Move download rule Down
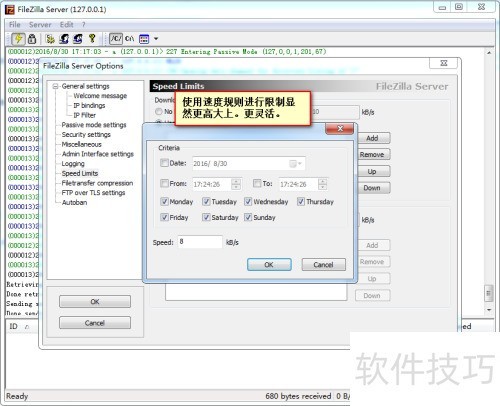The image size is (500, 406). point(373,188)
